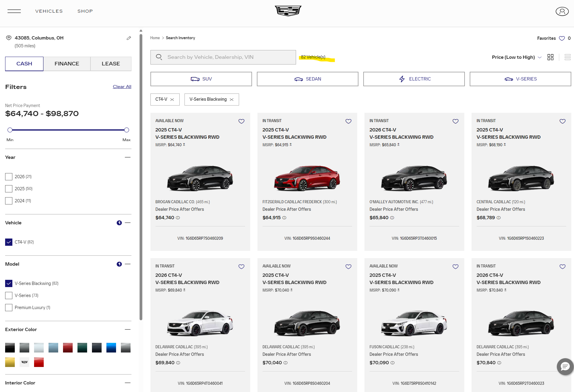This screenshot has width=574, height=392.
Task: Uncheck the CT4-V vehicle filter
Action: tap(9, 242)
